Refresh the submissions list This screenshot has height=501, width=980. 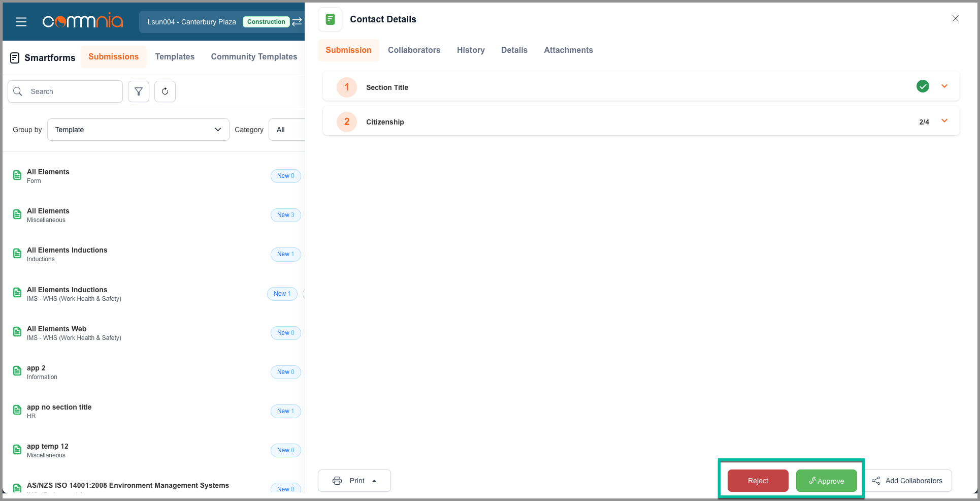point(165,91)
